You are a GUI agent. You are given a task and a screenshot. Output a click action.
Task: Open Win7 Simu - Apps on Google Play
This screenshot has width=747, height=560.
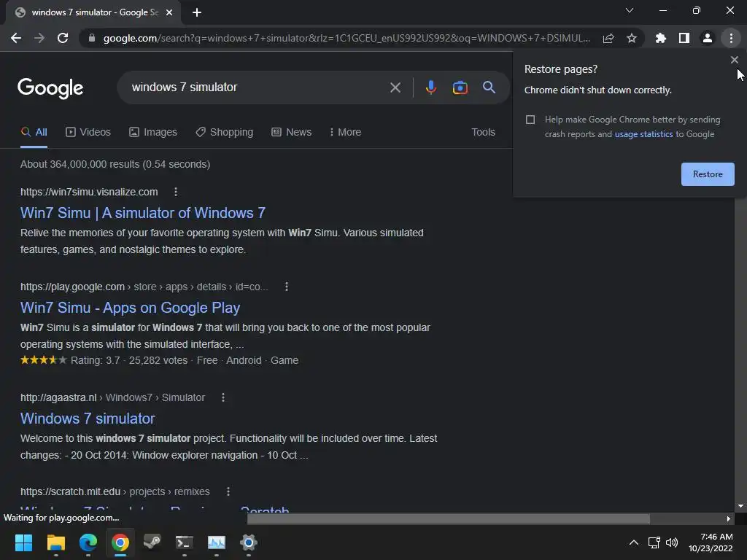point(130,308)
